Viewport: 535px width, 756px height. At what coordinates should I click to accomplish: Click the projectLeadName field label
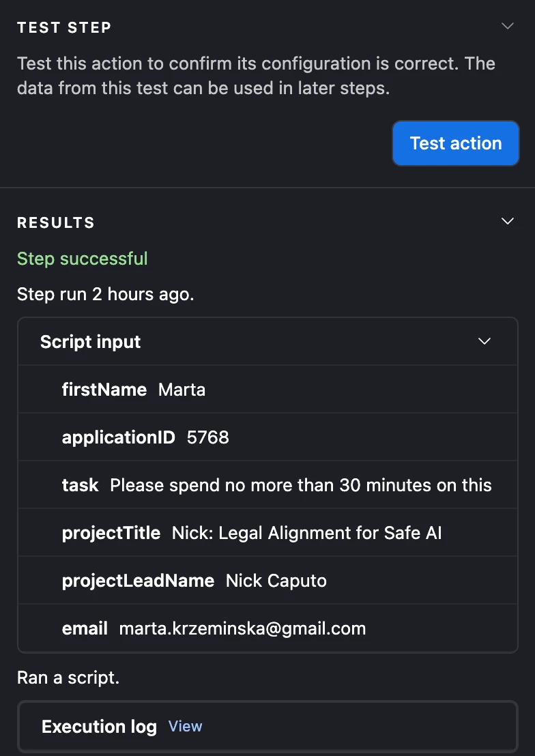click(x=138, y=581)
